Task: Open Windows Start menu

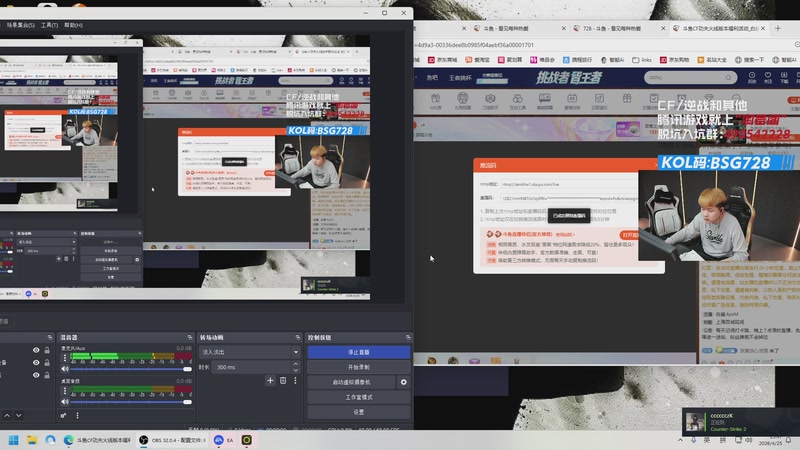Action: (x=14, y=440)
